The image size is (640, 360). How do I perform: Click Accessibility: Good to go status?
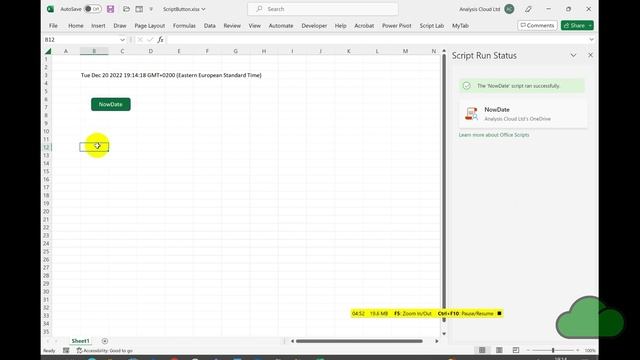[104, 351]
